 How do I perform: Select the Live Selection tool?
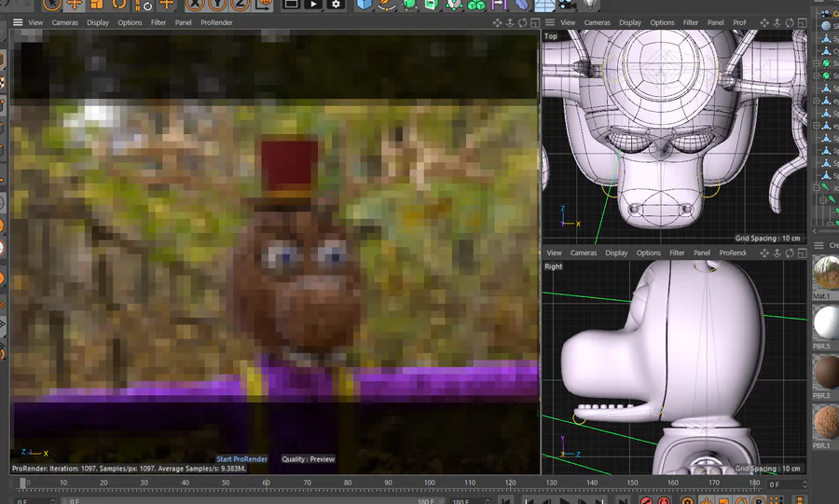52,5
